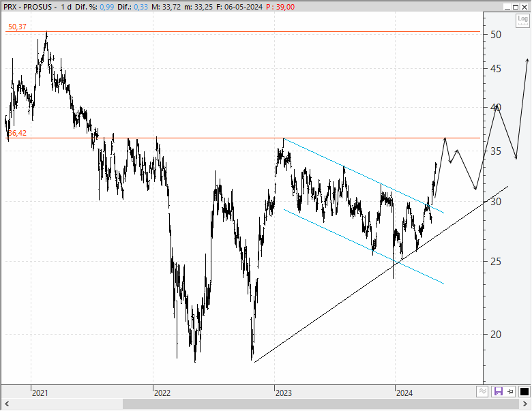Click the '50' price axis label
532x411 pixels.
pos(496,35)
